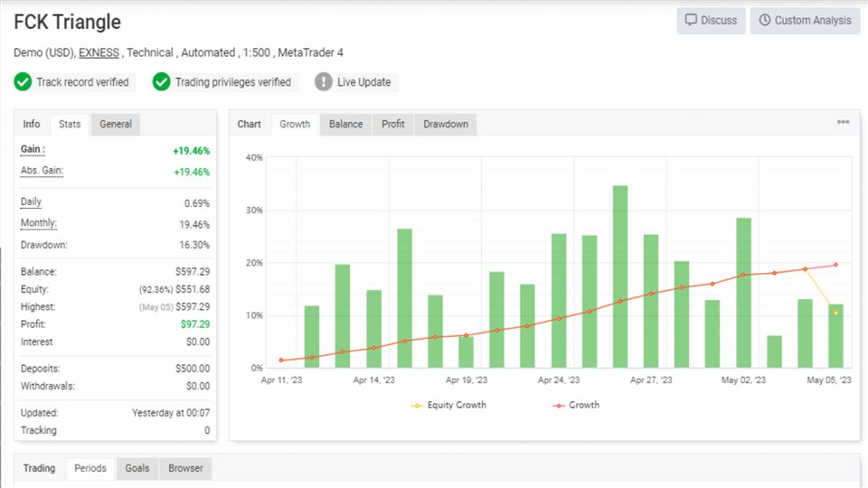Click the Discuss speech bubble icon
Viewport: 868px width, 488px height.
(690, 20)
